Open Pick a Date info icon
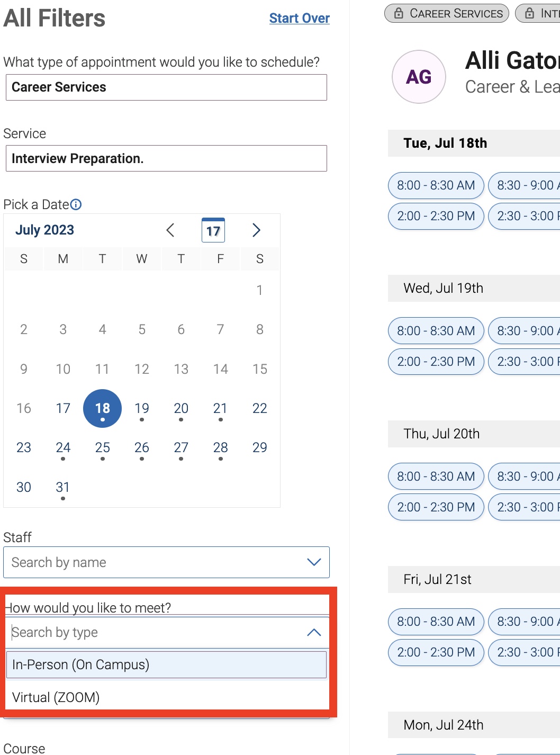 [76, 204]
